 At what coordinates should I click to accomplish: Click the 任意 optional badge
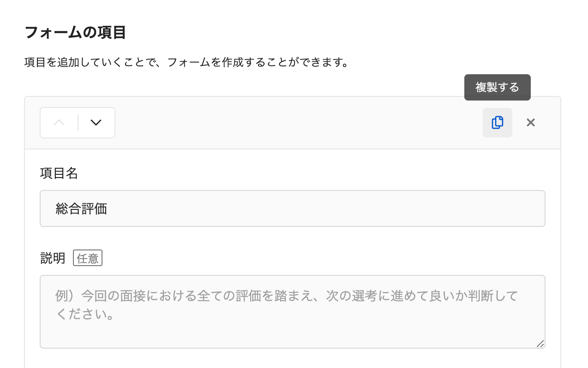[88, 258]
